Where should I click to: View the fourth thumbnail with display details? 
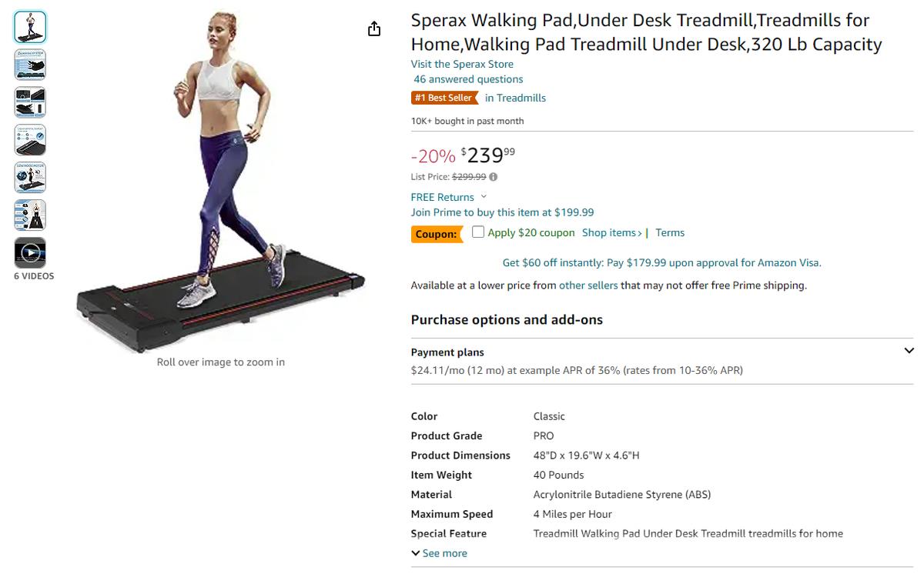click(x=30, y=140)
